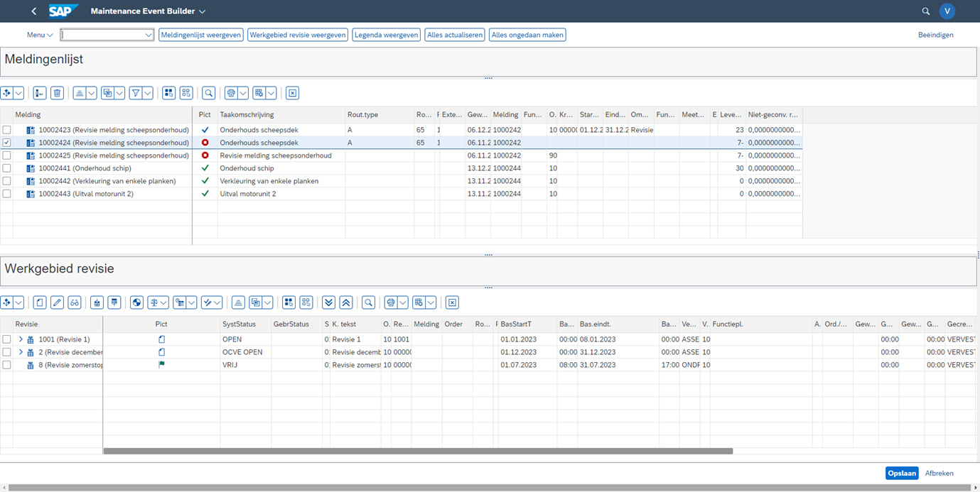The height and width of the screenshot is (492, 980).
Task: Click the Print icon in the Meldingenlijst toolbar
Action: click(232, 92)
